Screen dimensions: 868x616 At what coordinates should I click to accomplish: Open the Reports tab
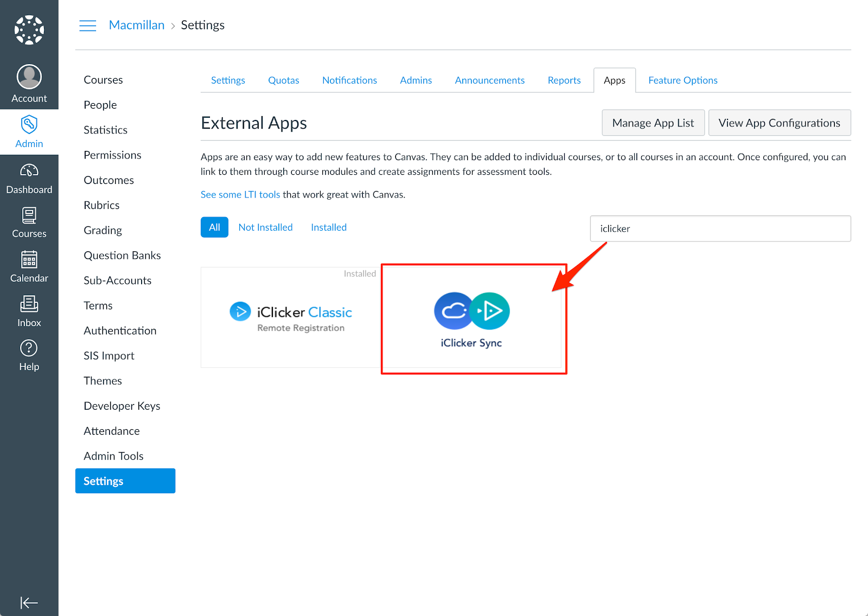564,80
